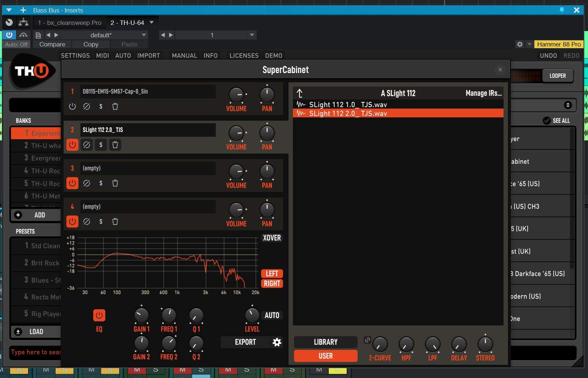Image resolution: width=588 pixels, height=378 pixels.
Task: Open insert selector dropdown after TH-U-64
Action: point(152,22)
